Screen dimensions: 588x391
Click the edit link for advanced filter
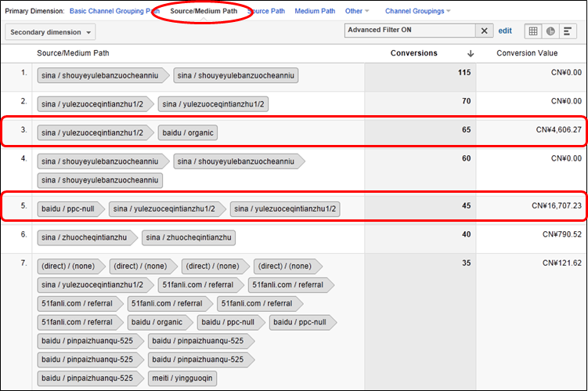coord(505,31)
